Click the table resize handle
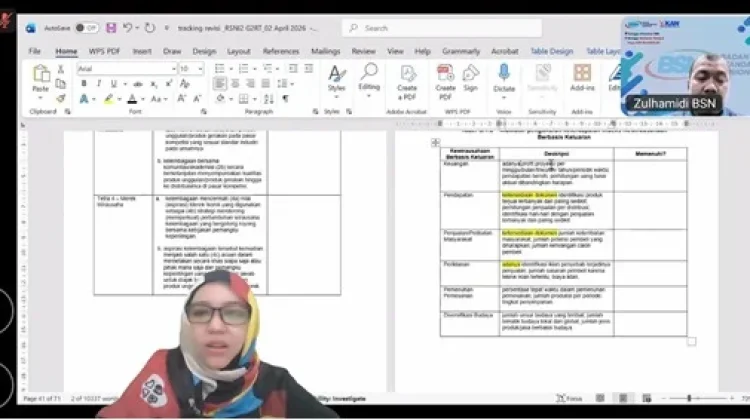The height and width of the screenshot is (420, 750). click(691, 341)
